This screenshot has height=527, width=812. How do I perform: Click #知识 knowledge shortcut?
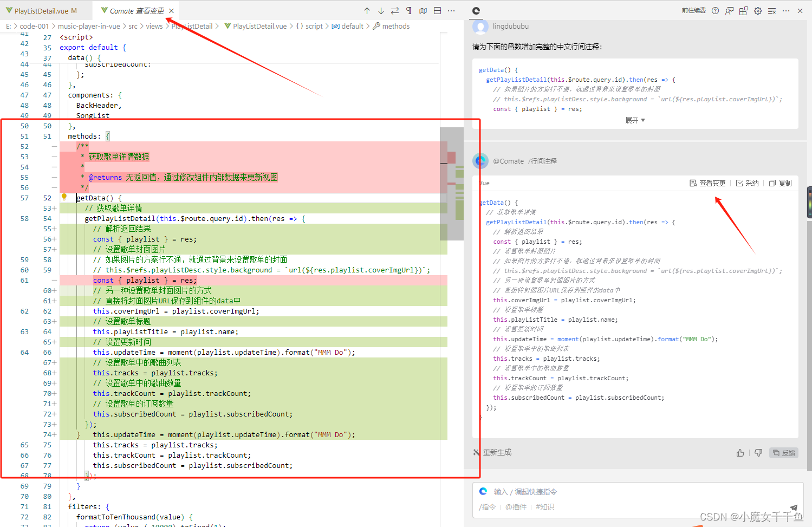(545, 507)
